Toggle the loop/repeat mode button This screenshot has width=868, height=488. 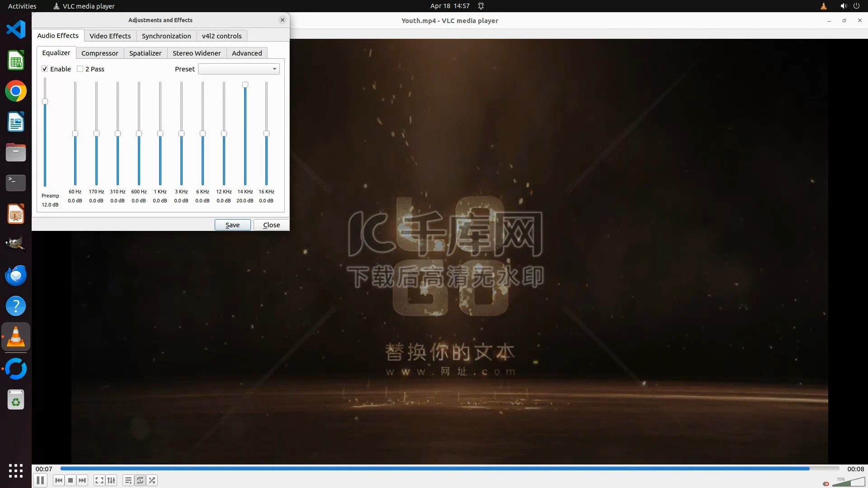click(x=140, y=480)
